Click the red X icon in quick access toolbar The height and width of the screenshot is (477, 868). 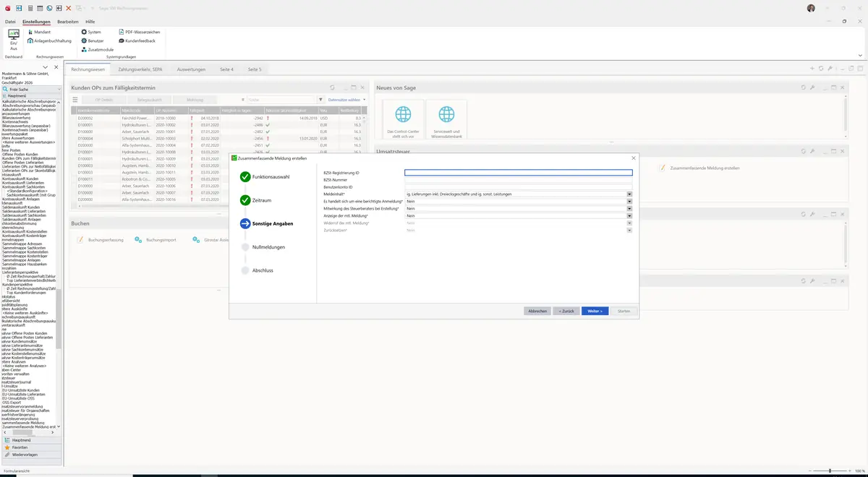coord(68,8)
